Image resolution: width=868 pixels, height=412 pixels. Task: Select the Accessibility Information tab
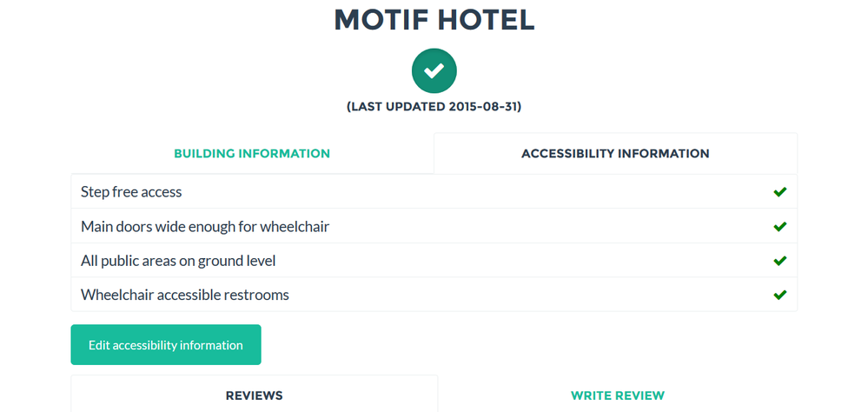(615, 153)
